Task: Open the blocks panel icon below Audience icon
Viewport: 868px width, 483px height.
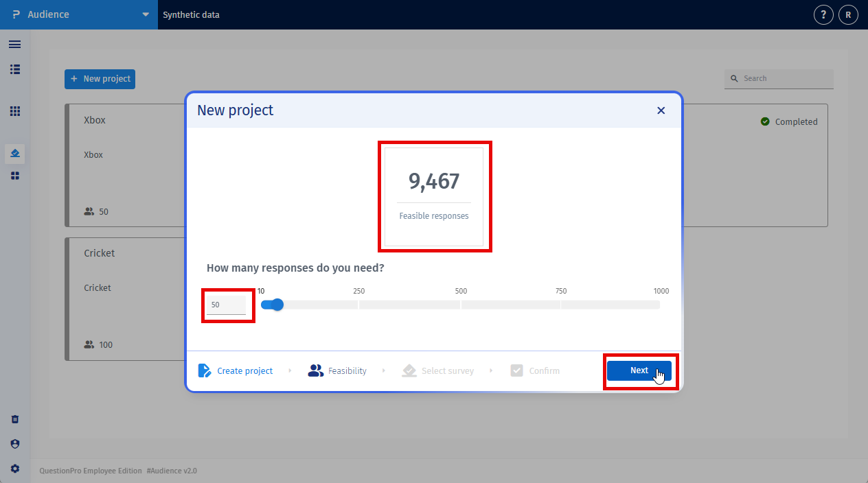Action: (x=14, y=176)
